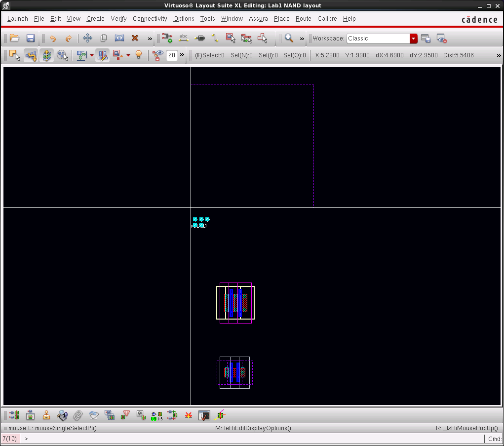Click the (F)Select:0 status text

click(x=210, y=55)
